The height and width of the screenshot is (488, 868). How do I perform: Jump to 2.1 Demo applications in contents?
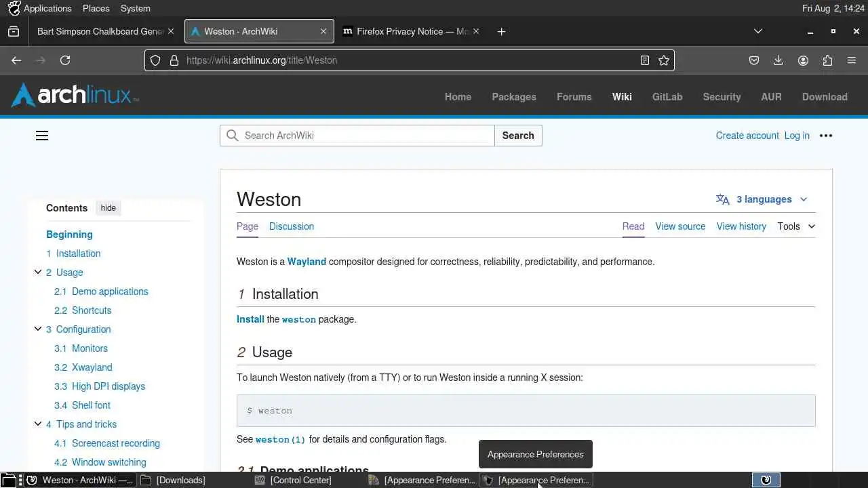click(x=101, y=291)
